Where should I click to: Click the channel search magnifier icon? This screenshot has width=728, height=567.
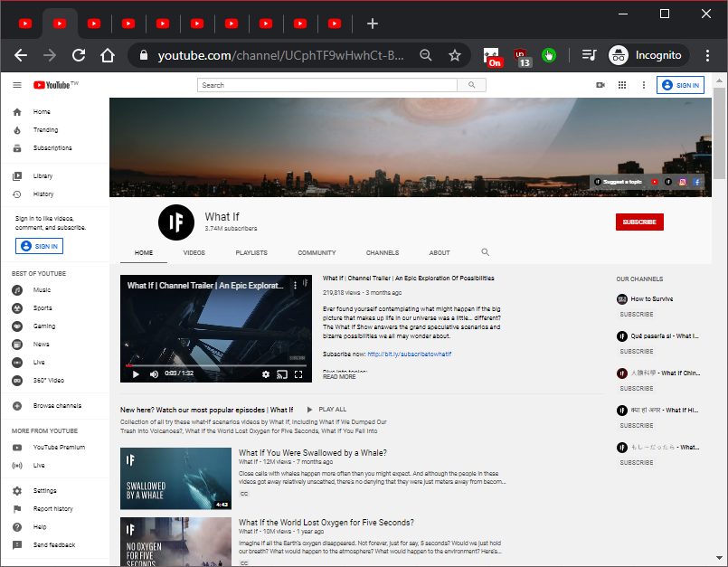[x=485, y=252]
